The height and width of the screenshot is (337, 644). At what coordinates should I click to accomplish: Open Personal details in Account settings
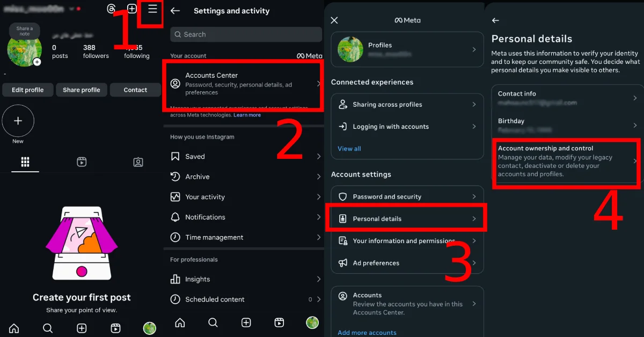pyautogui.click(x=407, y=218)
